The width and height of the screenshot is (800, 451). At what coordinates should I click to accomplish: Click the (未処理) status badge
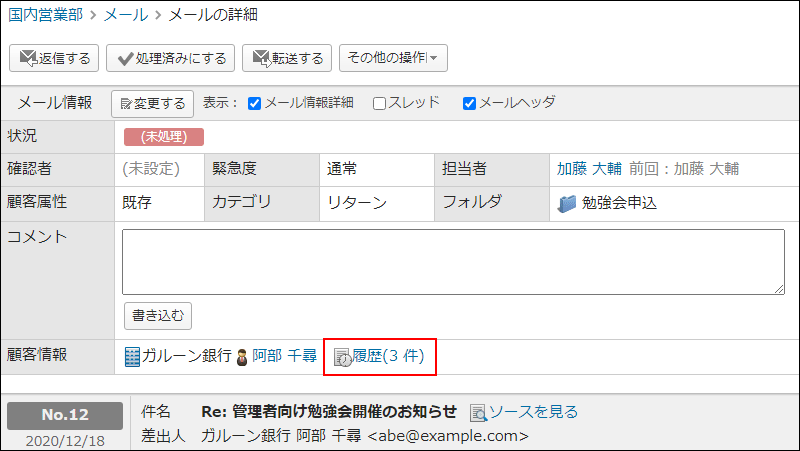tap(164, 137)
